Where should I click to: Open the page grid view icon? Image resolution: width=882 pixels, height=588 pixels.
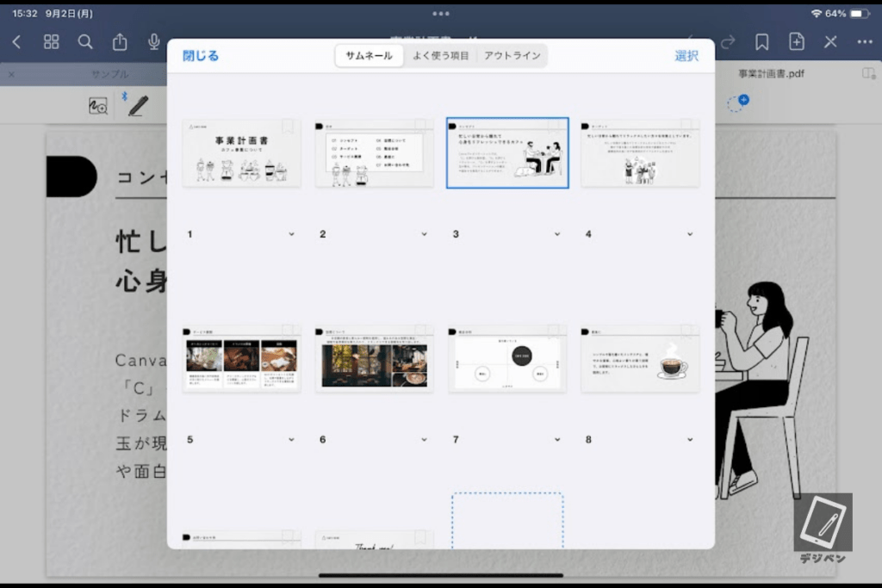(x=51, y=41)
